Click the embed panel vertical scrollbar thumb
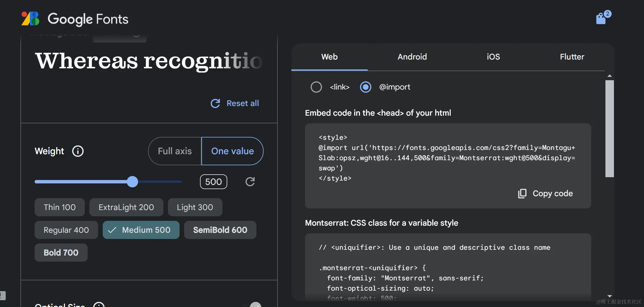 (609, 129)
